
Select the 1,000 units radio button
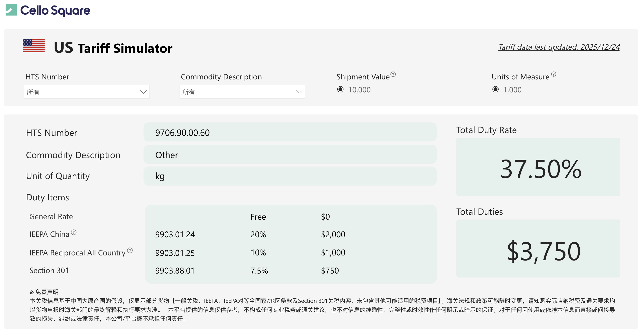click(x=495, y=89)
